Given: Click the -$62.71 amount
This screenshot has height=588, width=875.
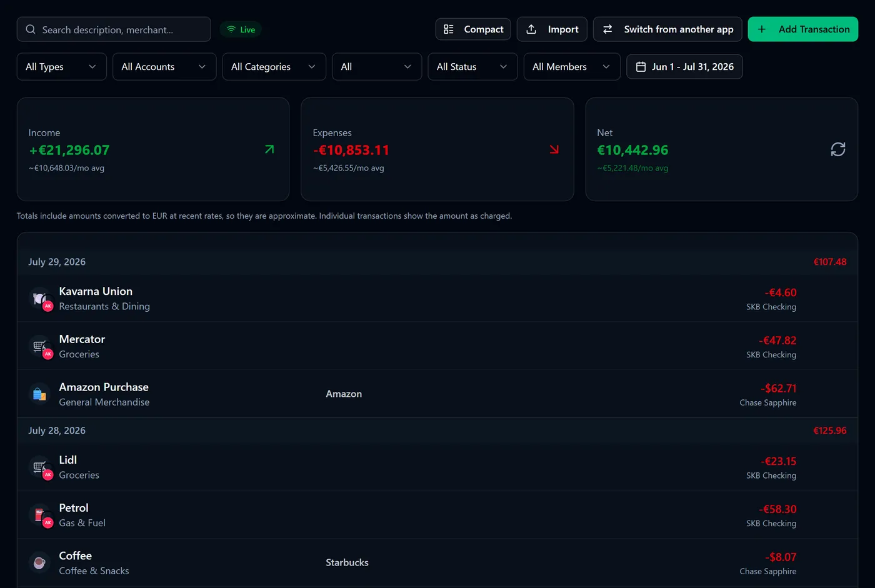Looking at the screenshot, I should pos(779,388).
